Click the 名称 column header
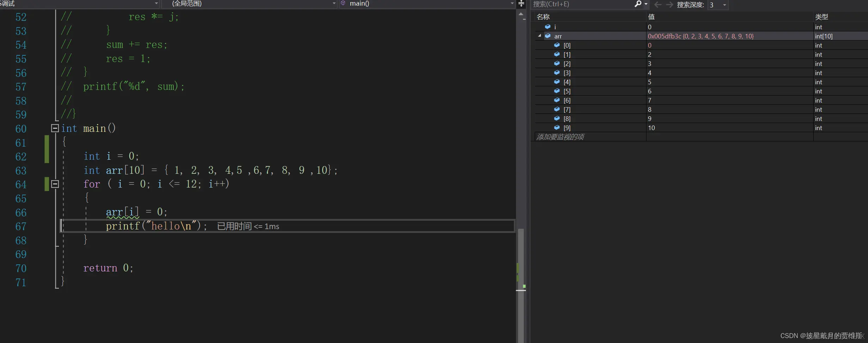The image size is (868, 343). (x=543, y=17)
